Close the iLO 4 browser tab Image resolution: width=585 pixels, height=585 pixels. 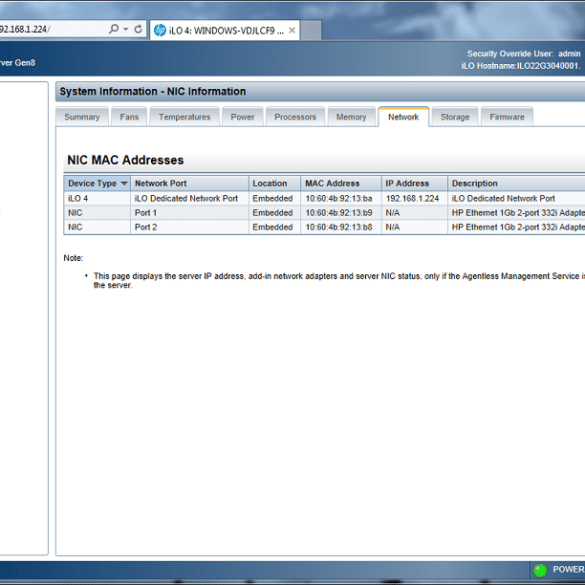(292, 30)
